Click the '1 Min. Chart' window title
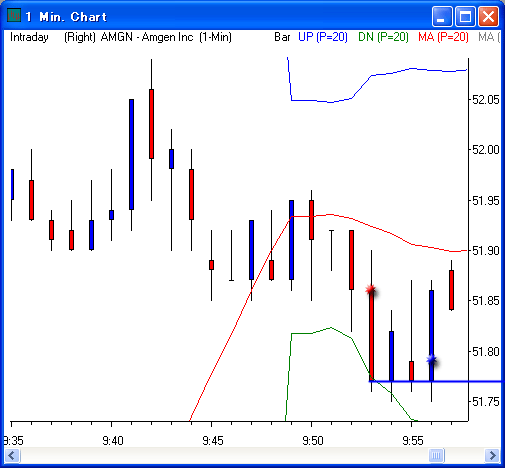The image size is (505, 468). pyautogui.click(x=66, y=17)
